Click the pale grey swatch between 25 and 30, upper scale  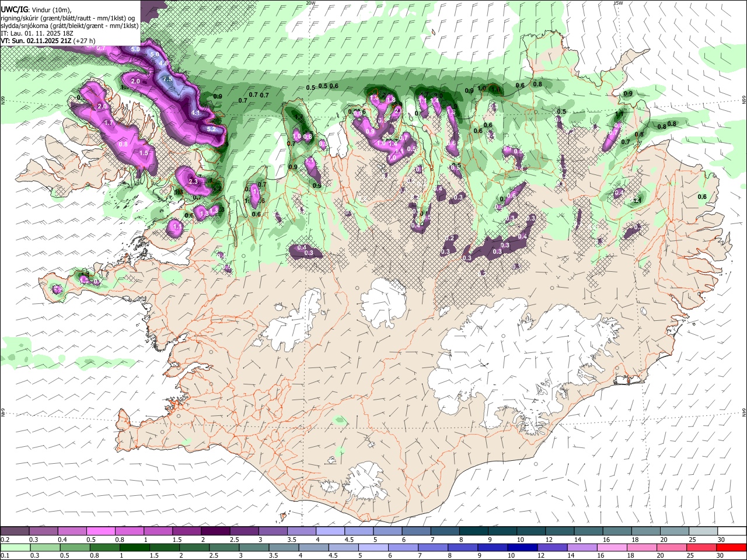pyautogui.click(x=703, y=531)
